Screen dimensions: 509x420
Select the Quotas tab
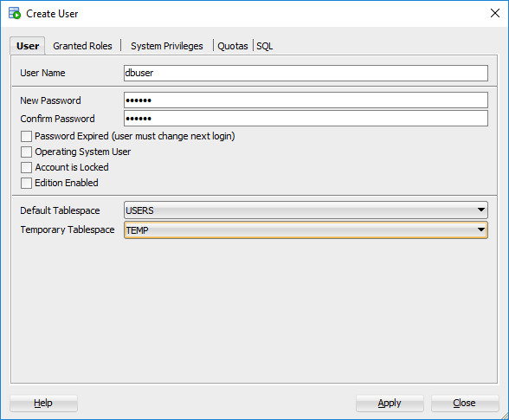coord(232,46)
